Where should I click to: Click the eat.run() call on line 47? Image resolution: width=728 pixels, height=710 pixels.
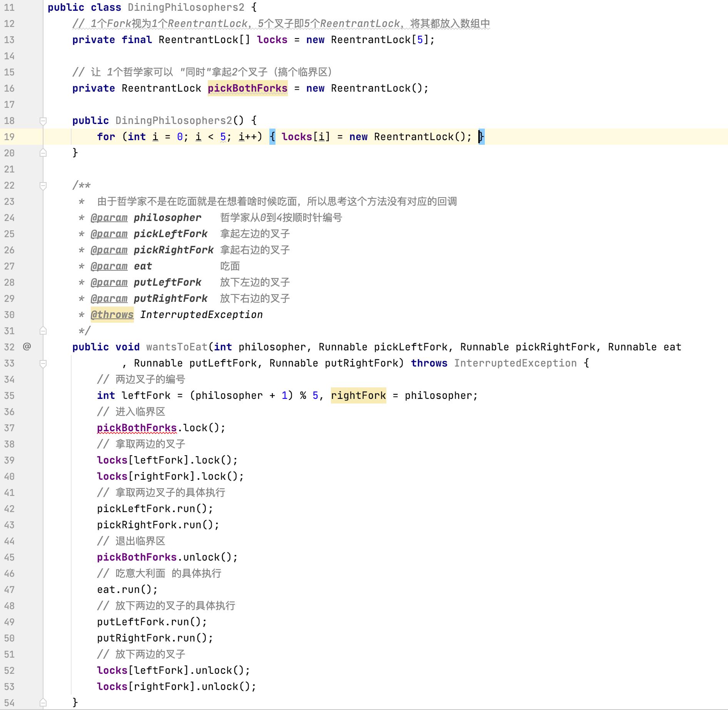(127, 589)
